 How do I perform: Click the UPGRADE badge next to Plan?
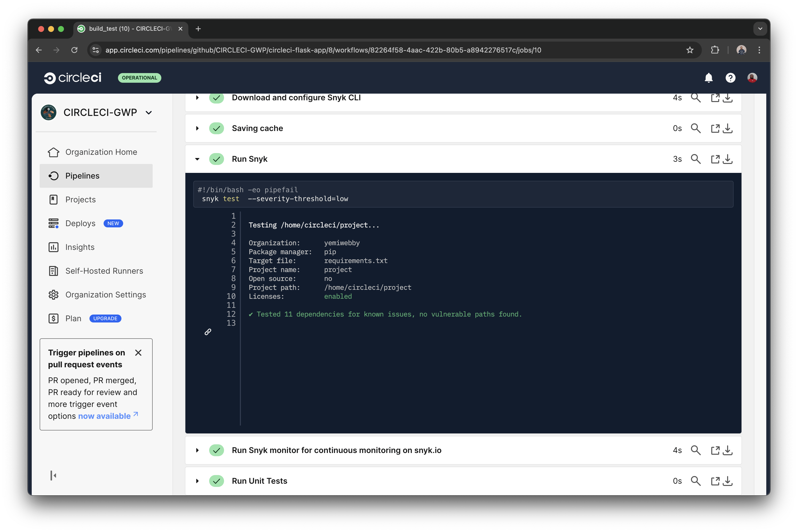pyautogui.click(x=105, y=318)
